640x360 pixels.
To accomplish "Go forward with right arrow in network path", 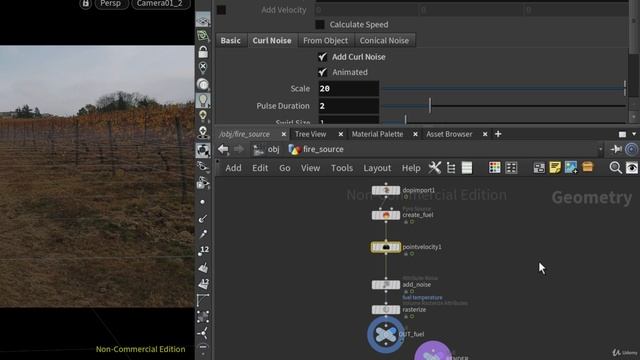I will (x=239, y=149).
